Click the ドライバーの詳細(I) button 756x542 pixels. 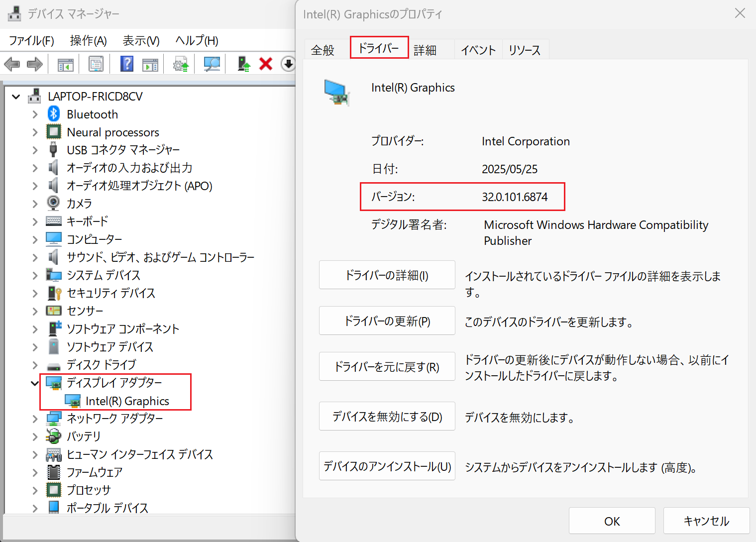coord(387,275)
